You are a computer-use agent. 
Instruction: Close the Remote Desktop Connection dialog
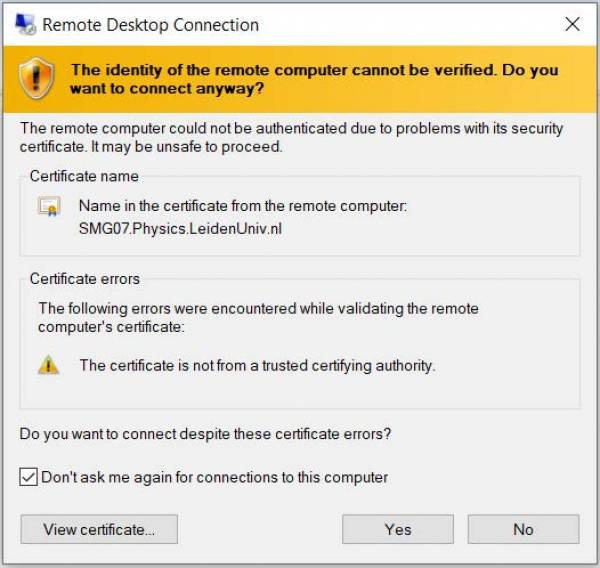click(x=572, y=24)
